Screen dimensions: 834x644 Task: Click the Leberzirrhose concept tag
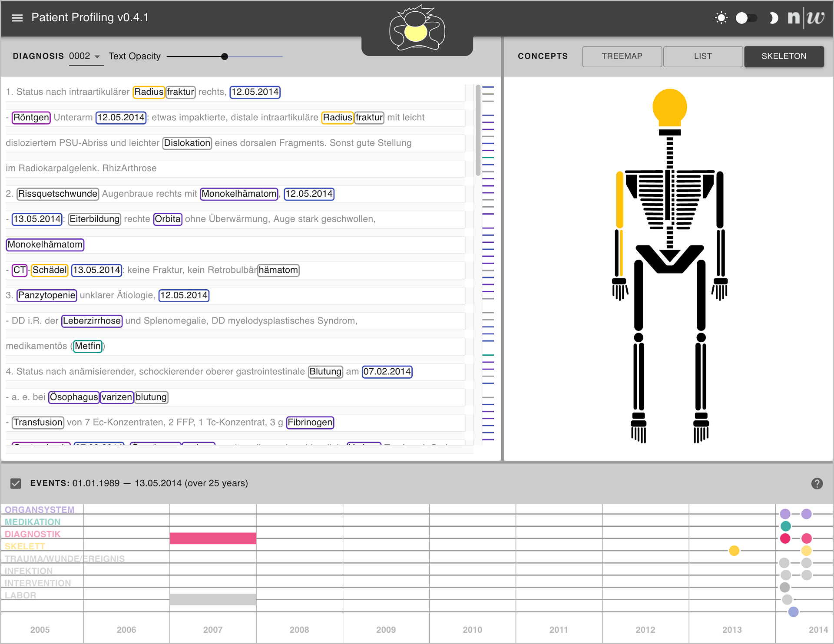pyautogui.click(x=92, y=321)
